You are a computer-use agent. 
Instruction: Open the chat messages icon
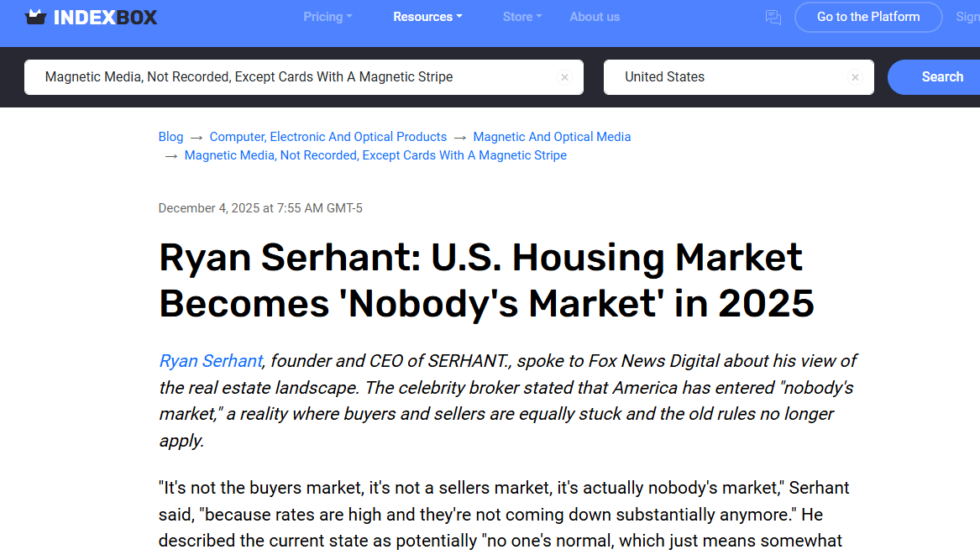tap(773, 17)
